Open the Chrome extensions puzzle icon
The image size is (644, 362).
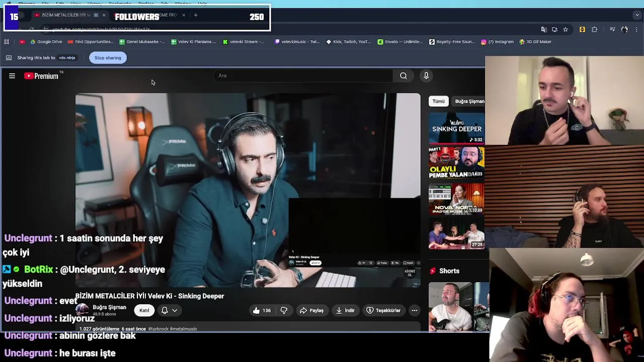pyautogui.click(x=595, y=30)
